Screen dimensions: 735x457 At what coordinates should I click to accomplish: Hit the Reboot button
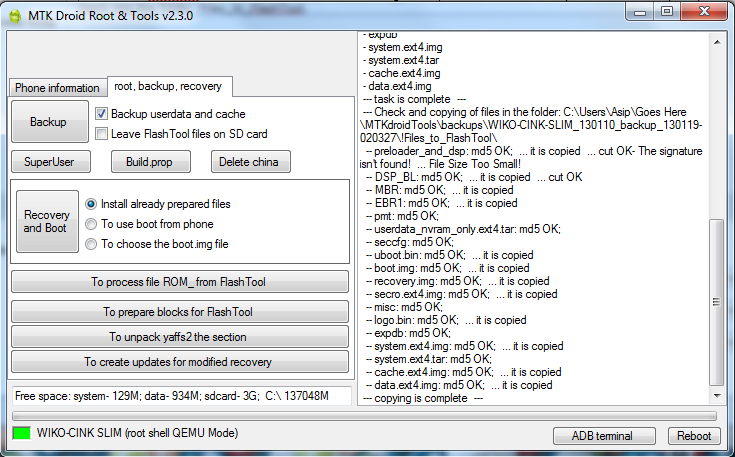tap(694, 436)
